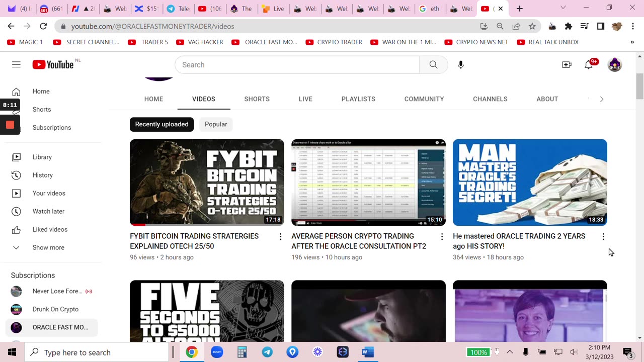The image size is (644, 362).
Task: Open the Chrome extensions puzzle icon
Action: point(569,26)
